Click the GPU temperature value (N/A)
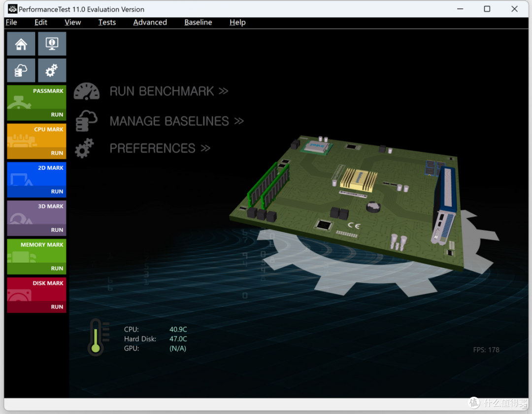This screenshot has width=532, height=414. 178,348
